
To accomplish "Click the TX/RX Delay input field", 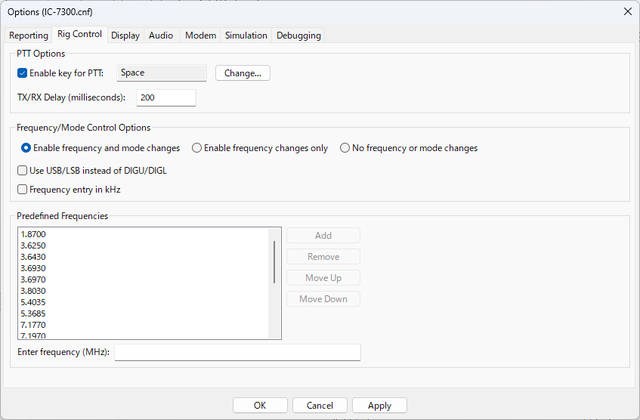I will 166,98.
